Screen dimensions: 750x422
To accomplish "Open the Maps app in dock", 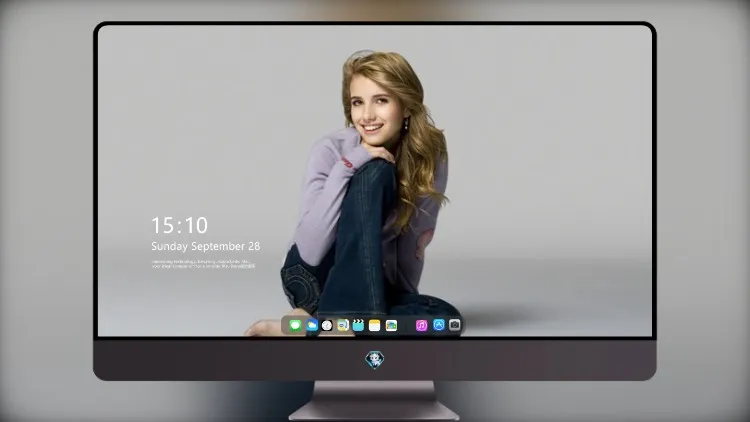I will coord(343,326).
